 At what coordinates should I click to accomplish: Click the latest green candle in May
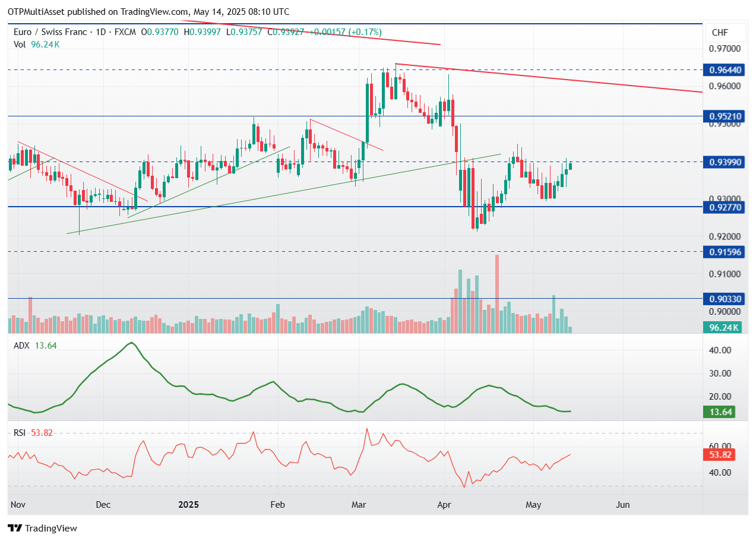pyautogui.click(x=570, y=166)
